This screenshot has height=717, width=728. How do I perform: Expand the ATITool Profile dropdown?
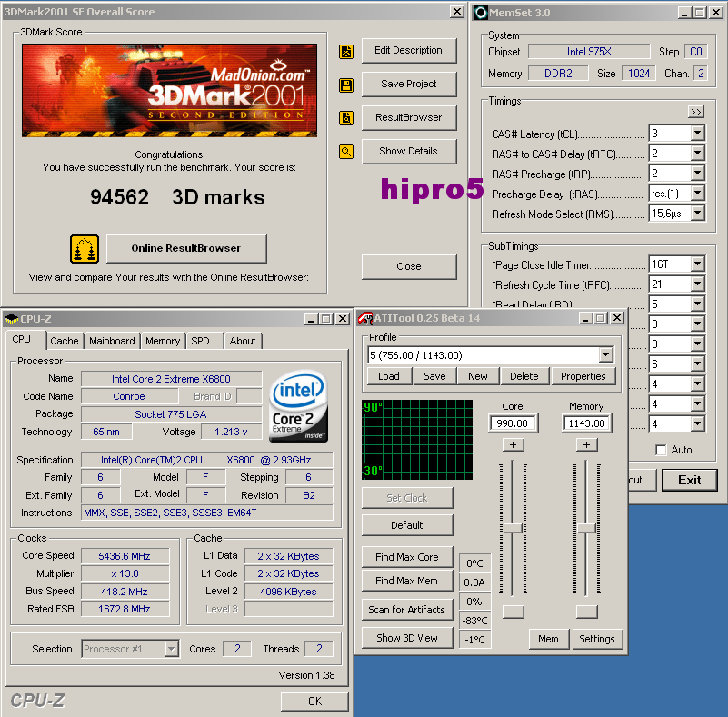605,355
